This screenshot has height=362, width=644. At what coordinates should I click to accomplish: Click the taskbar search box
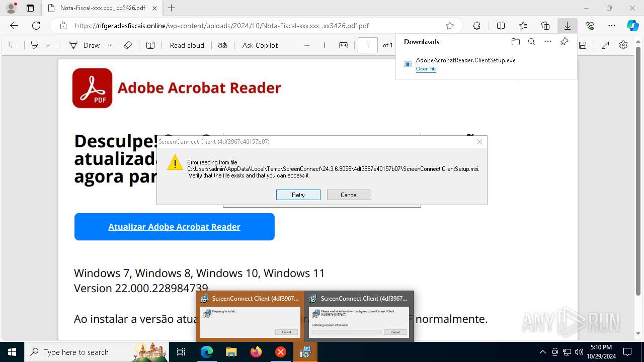pos(97,352)
